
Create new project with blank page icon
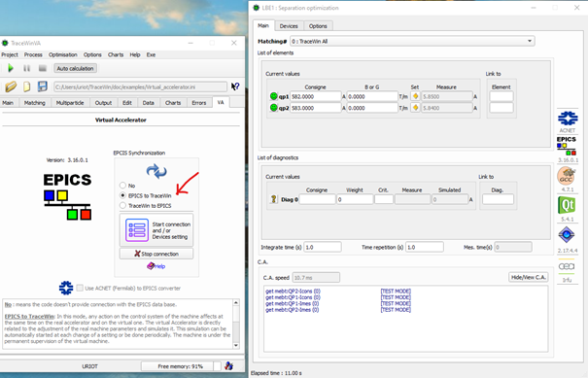point(26,86)
